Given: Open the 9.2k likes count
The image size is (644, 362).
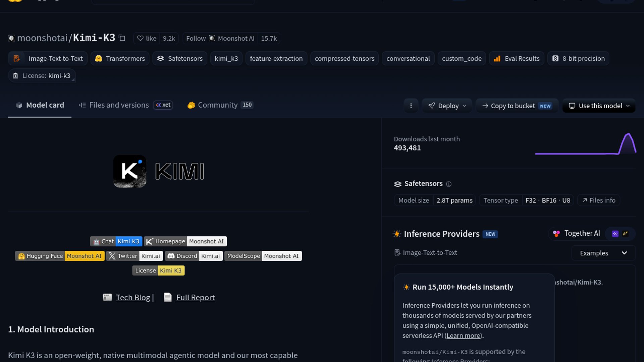Looking at the screenshot, I should [x=169, y=38].
